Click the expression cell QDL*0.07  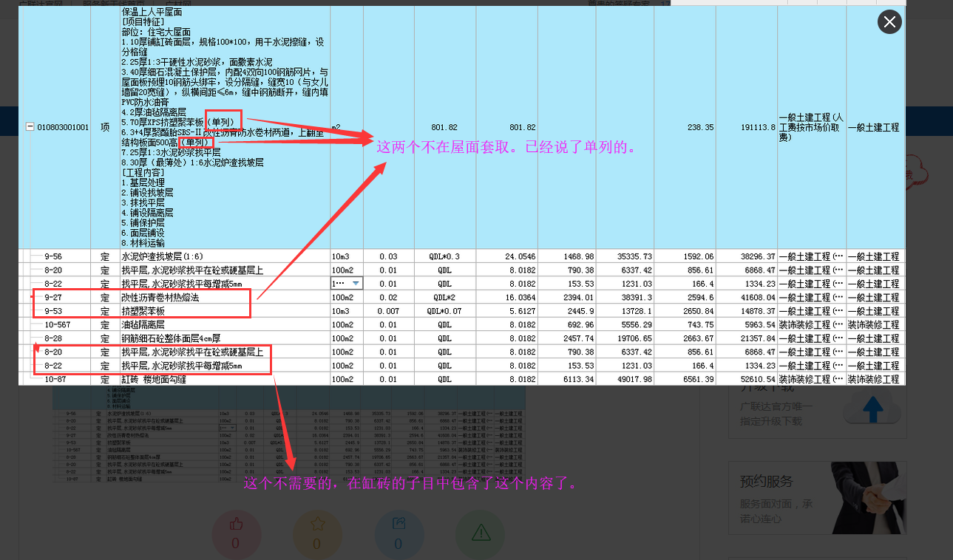pyautogui.click(x=444, y=311)
